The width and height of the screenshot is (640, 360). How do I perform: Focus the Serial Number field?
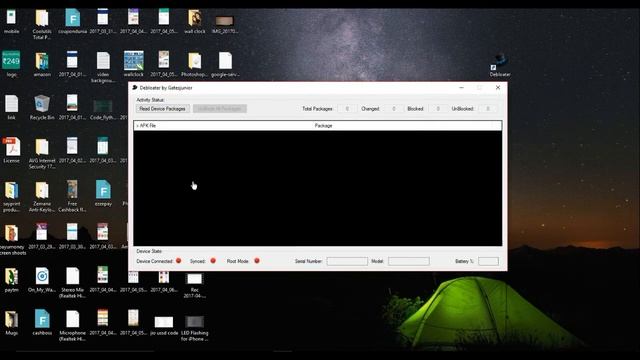[347, 261]
